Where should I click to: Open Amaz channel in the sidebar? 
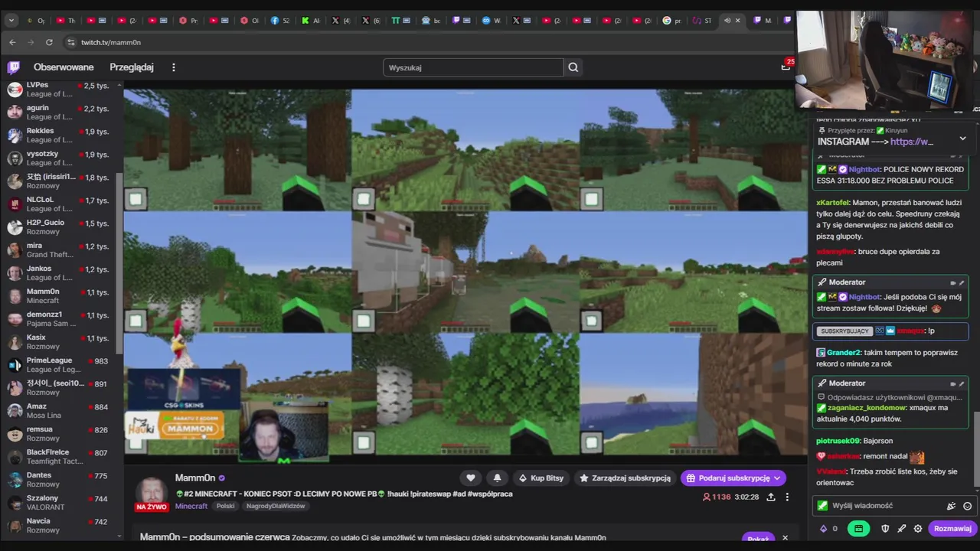pyautogui.click(x=61, y=411)
